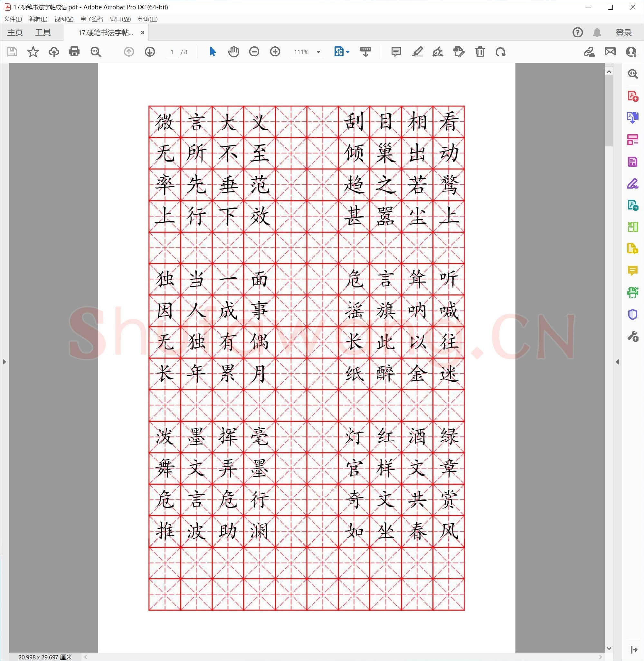Open the 111% zoom level dropdown
The width and height of the screenshot is (644, 661).
318,52
